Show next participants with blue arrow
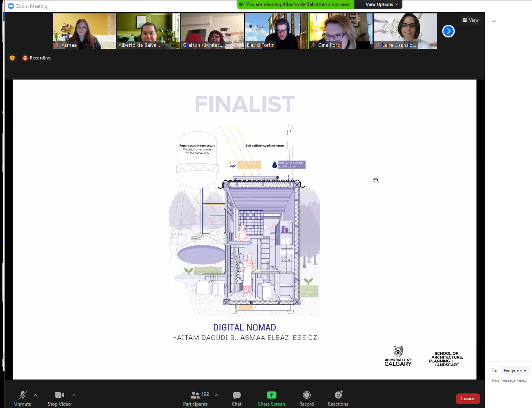 tap(448, 31)
